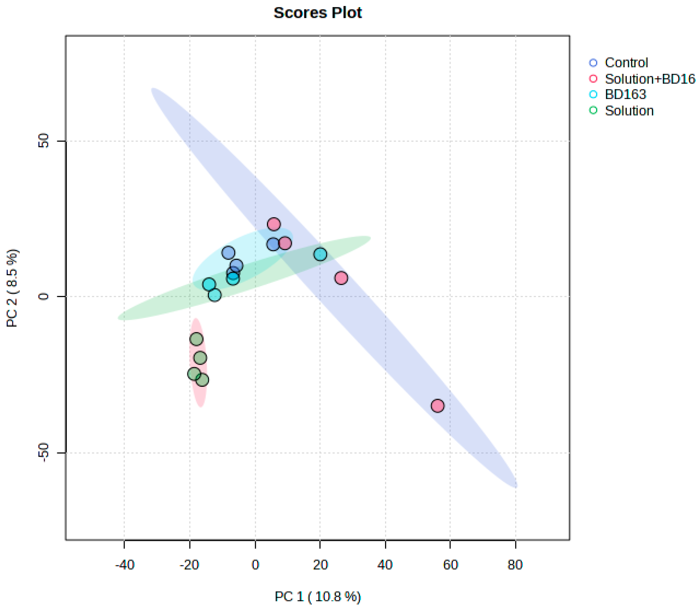700x609 pixels.
Task: Click the cyan BD163 legend circle
Action: pos(593,94)
